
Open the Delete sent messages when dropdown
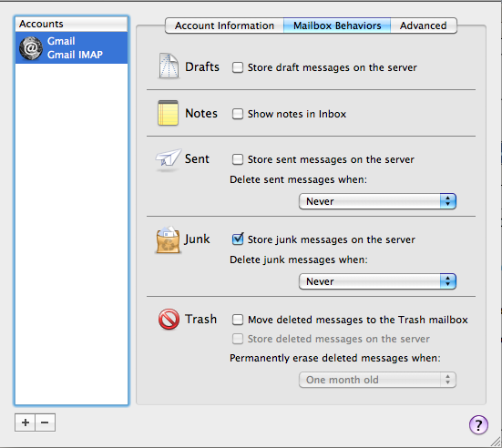(377, 201)
